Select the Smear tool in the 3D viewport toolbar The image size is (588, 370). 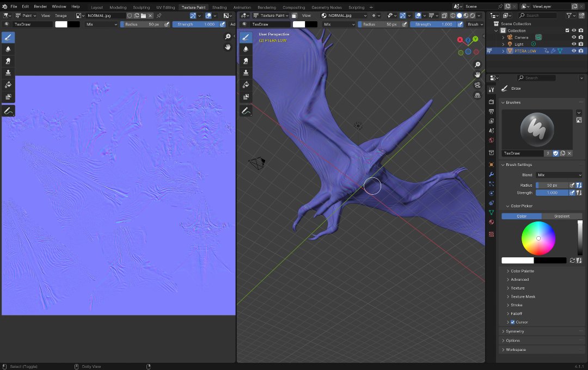[x=246, y=61]
